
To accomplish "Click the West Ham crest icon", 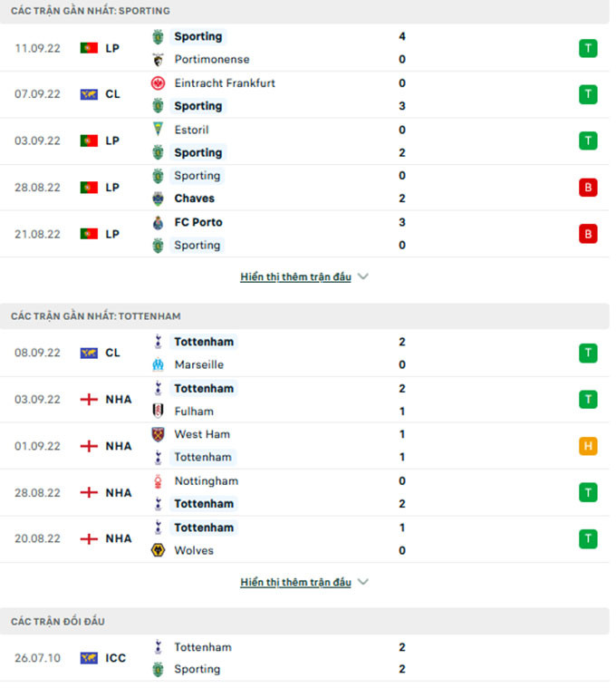I will pos(159,434).
